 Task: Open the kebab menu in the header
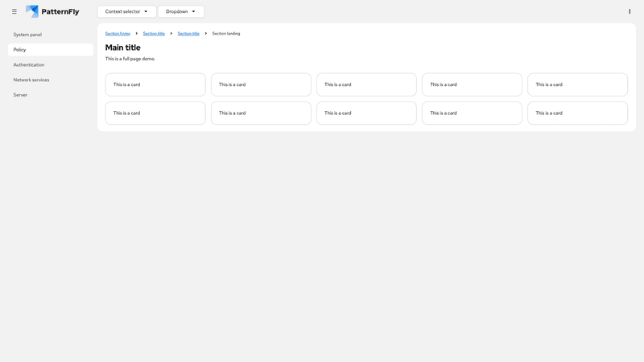pos(630,11)
